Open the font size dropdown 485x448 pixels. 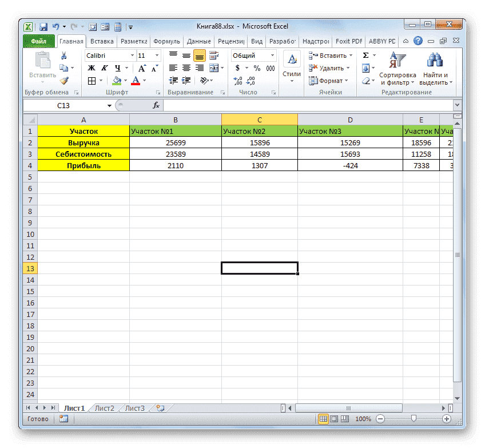[x=156, y=55]
